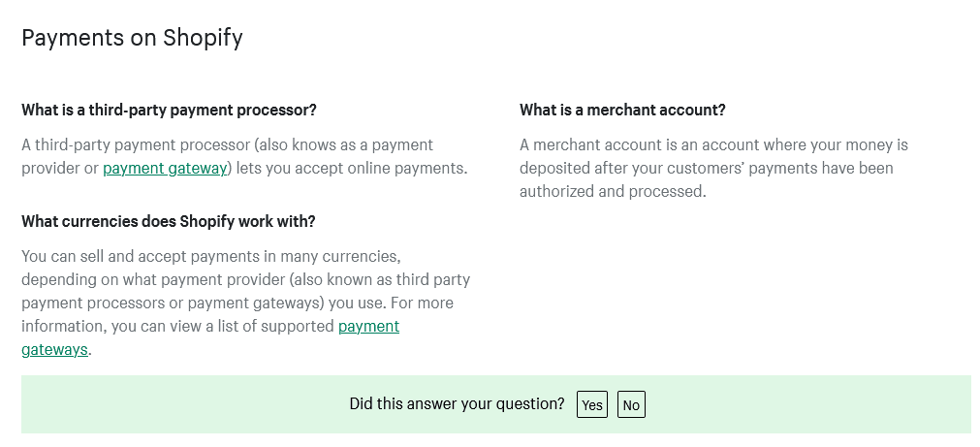
Task: Click the word "Shopify" in the page title
Action: (203, 38)
